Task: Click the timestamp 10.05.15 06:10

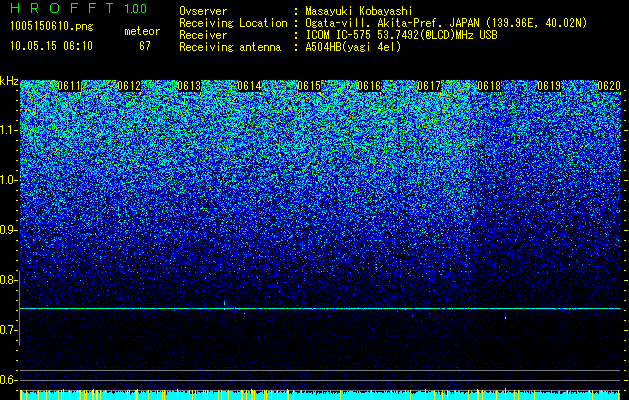Action: (x=51, y=46)
